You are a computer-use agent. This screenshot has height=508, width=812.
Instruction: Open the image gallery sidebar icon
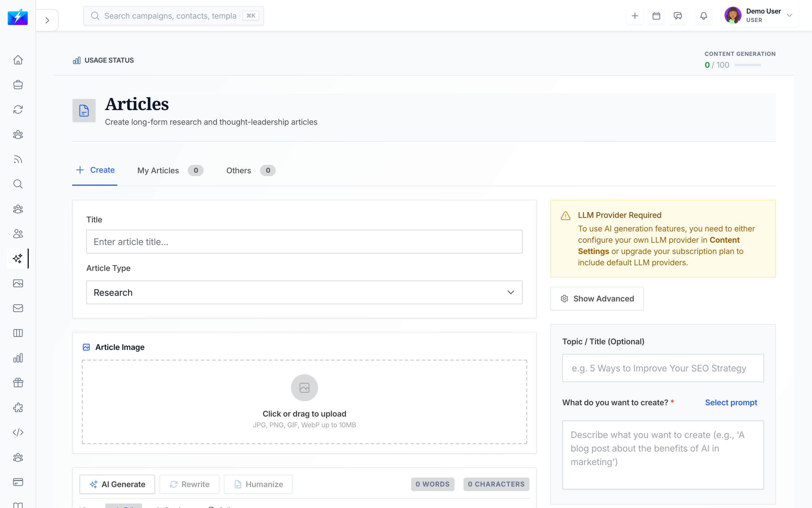coord(18,283)
